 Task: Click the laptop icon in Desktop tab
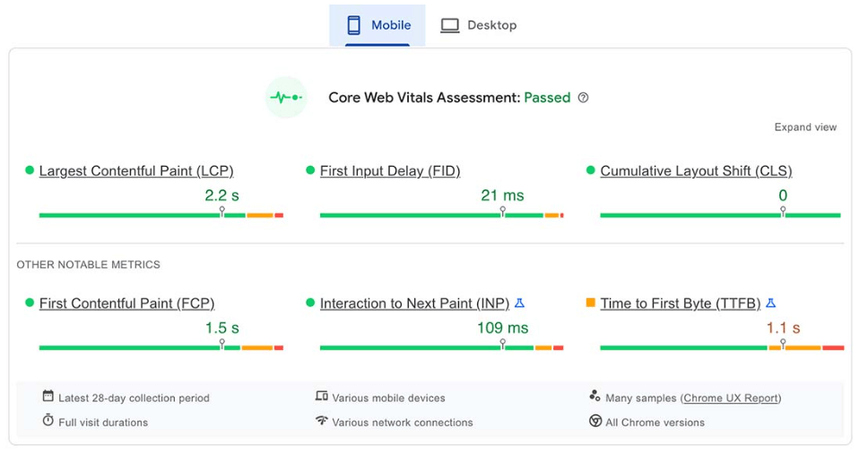point(449,26)
